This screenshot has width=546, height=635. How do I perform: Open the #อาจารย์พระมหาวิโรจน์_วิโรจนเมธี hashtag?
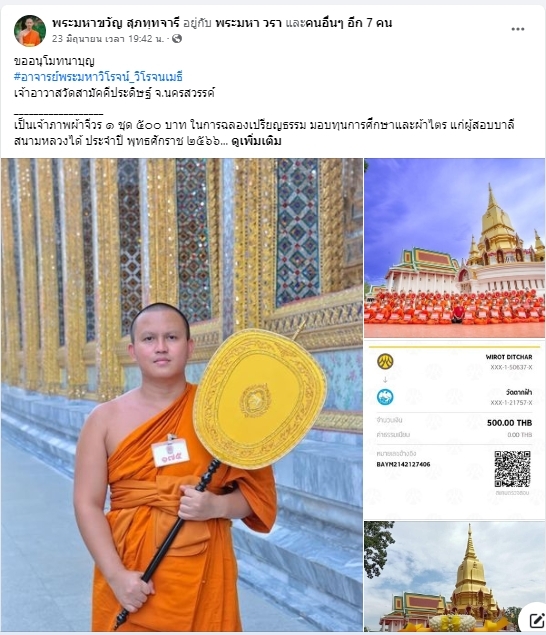point(98,77)
